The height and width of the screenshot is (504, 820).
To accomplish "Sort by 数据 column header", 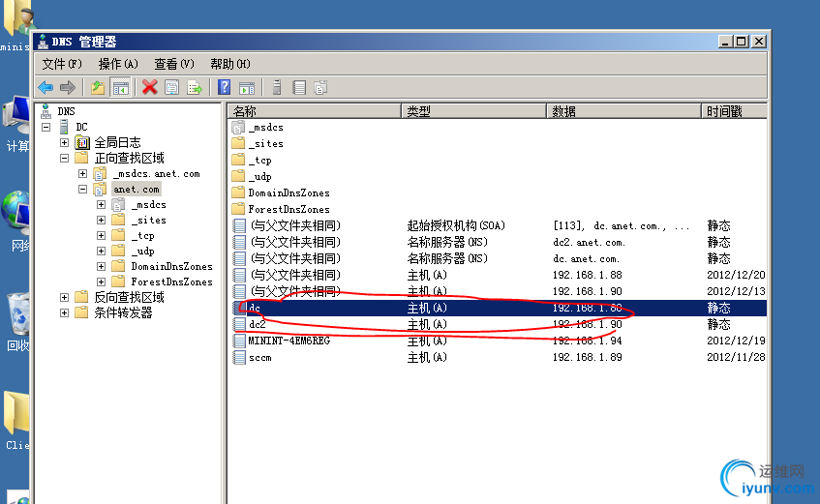I will coord(623,111).
